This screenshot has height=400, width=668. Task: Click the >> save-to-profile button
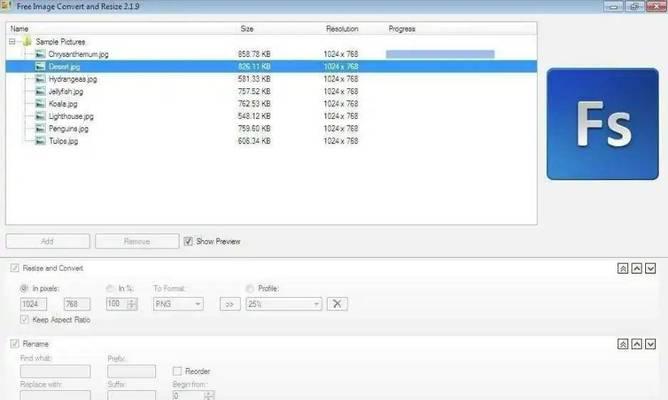click(x=230, y=304)
